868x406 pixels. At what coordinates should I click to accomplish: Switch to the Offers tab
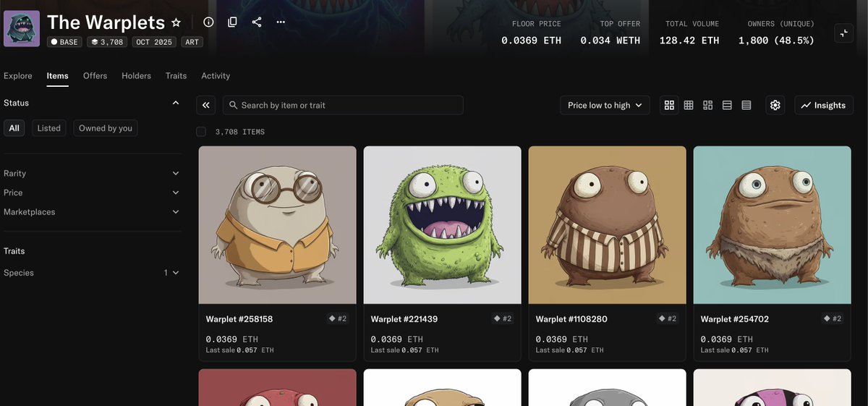point(95,75)
